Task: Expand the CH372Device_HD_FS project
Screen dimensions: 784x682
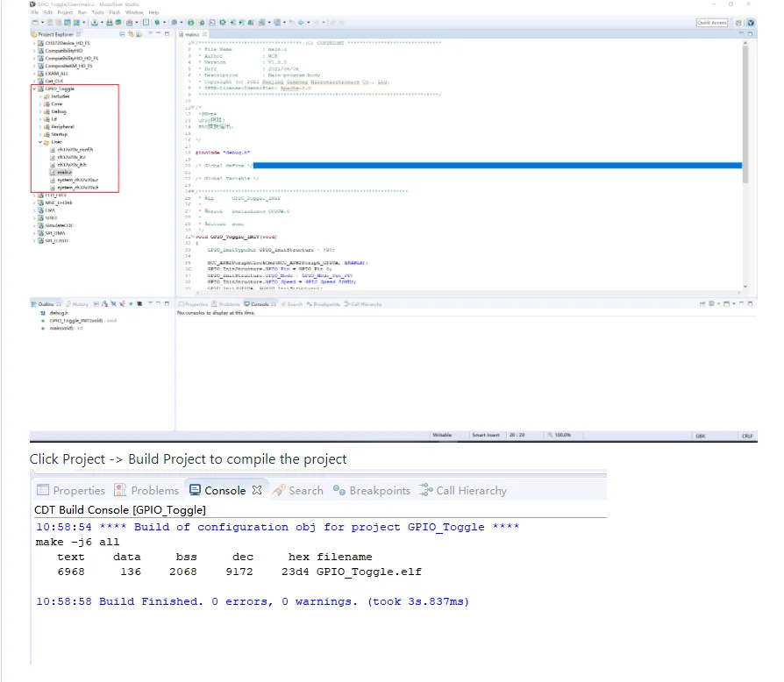Action: [x=34, y=44]
